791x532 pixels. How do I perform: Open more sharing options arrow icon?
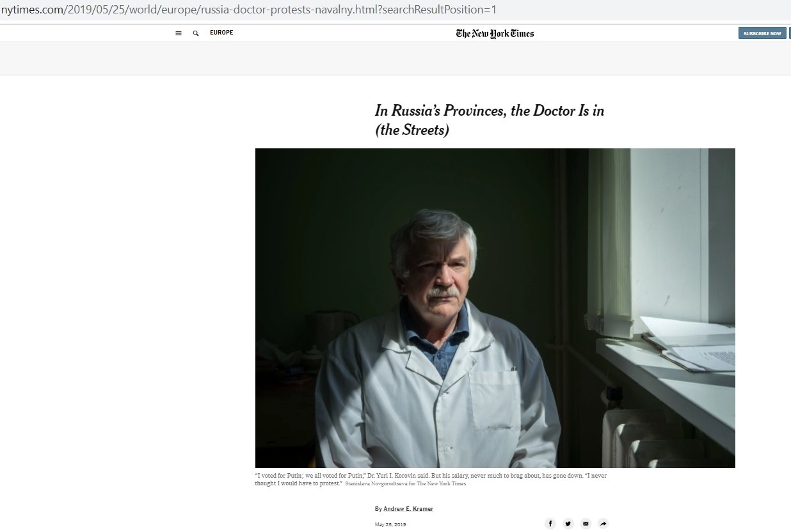coord(603,524)
